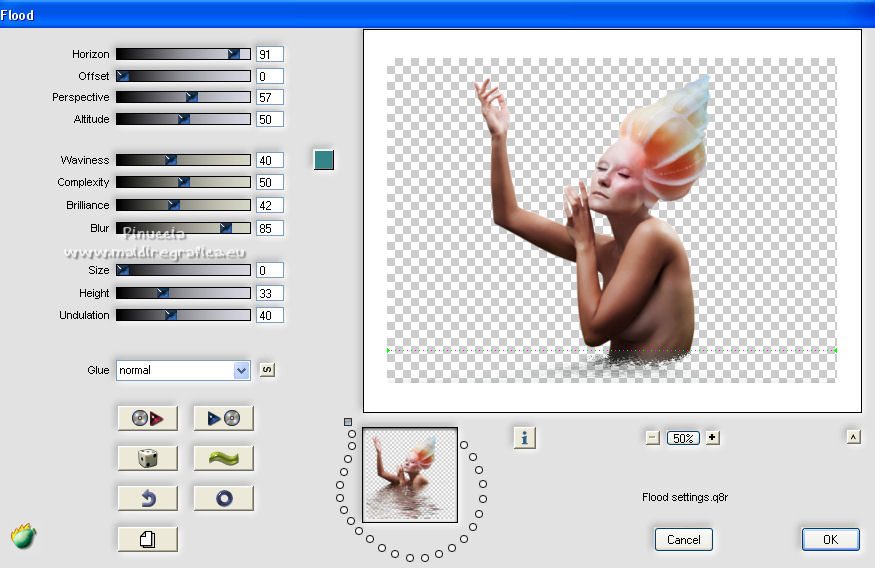Click the Brilliance value field showing 42

click(270, 205)
